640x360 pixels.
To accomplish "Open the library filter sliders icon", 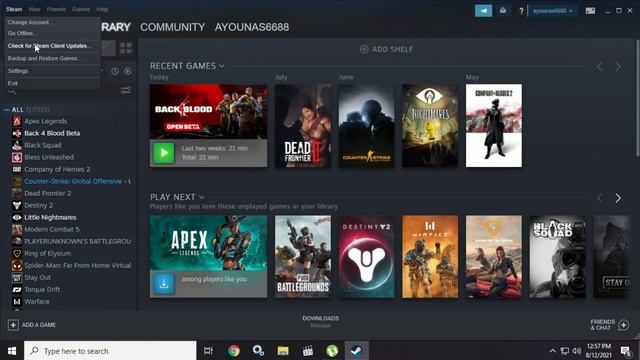I will click(x=126, y=90).
